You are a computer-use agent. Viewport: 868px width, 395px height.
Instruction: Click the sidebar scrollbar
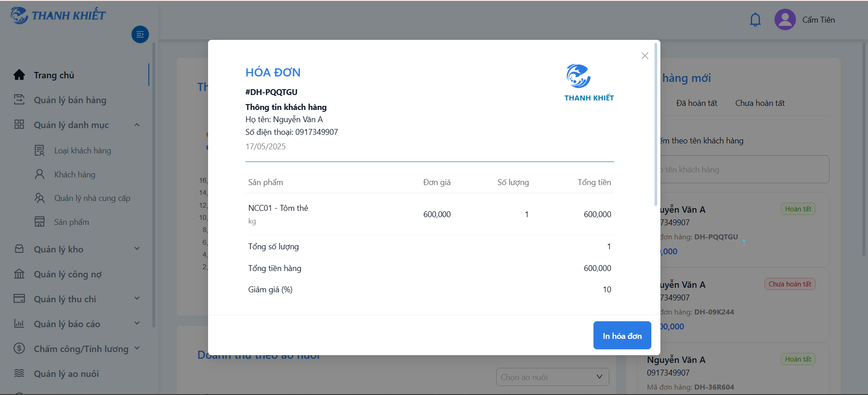[154, 185]
